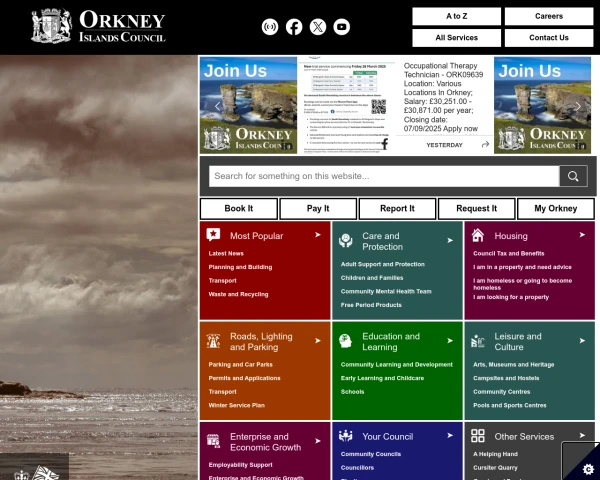Click the website search input field

(x=384, y=176)
